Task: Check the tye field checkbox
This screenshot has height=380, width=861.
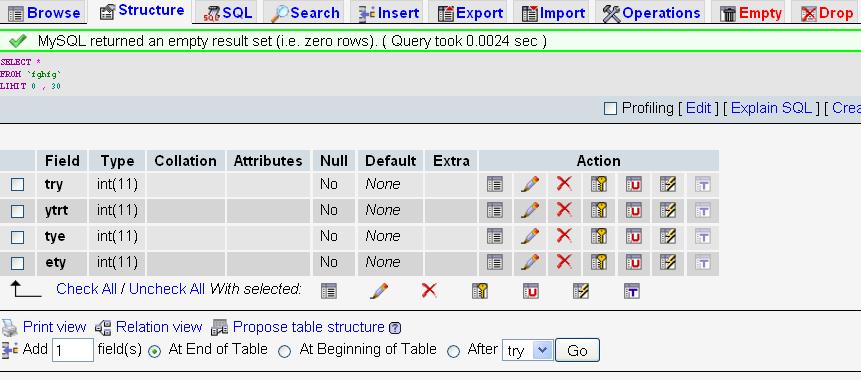Action: click(x=18, y=237)
